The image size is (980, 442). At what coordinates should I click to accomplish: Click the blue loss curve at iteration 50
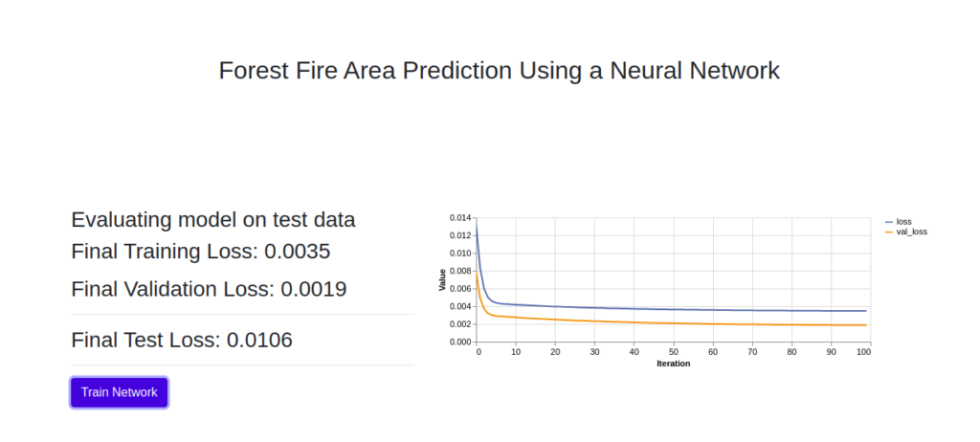pyautogui.click(x=673, y=309)
